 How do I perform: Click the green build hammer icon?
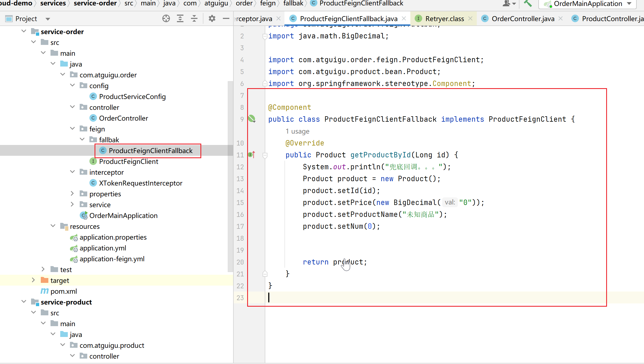tap(528, 4)
